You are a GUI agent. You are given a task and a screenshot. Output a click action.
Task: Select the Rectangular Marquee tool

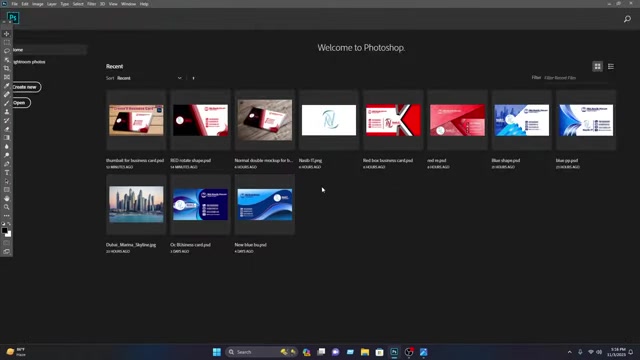(x=7, y=42)
